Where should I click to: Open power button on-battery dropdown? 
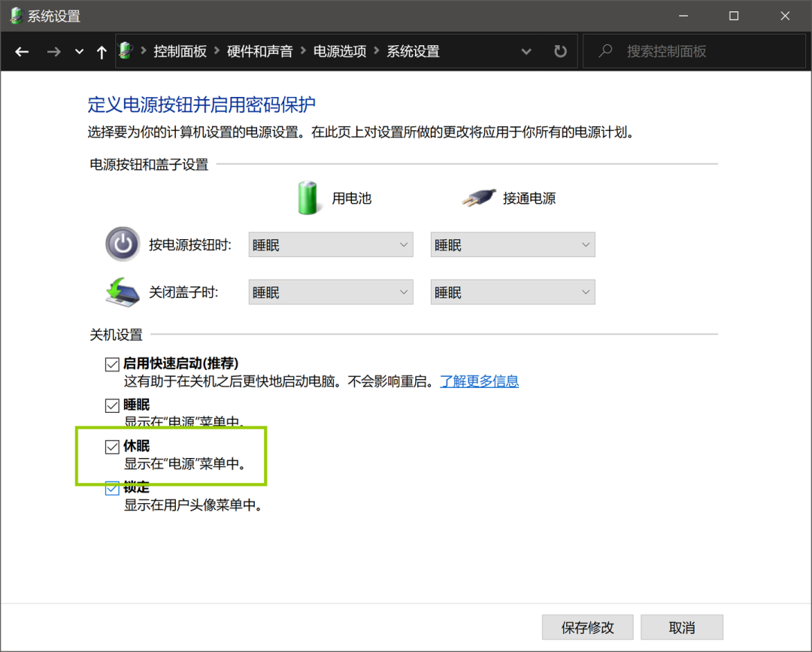point(331,244)
